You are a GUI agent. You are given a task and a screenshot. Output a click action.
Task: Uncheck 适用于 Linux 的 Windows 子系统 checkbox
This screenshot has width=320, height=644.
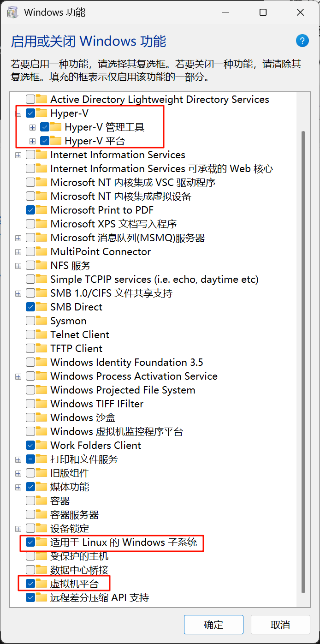click(x=30, y=542)
